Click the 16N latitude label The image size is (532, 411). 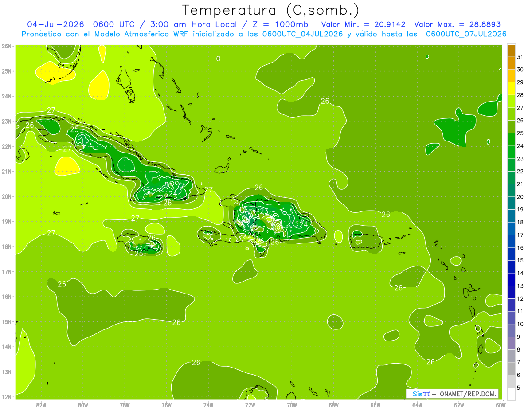pyautogui.click(x=7, y=297)
